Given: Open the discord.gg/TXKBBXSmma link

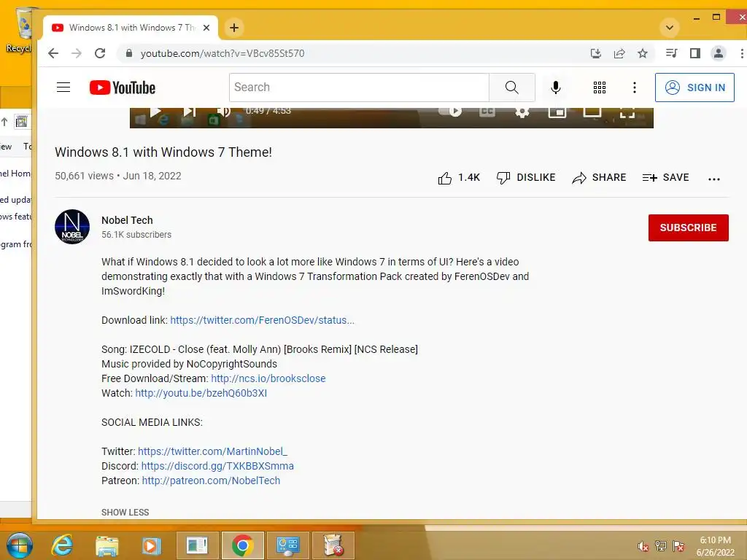Looking at the screenshot, I should coord(217,466).
